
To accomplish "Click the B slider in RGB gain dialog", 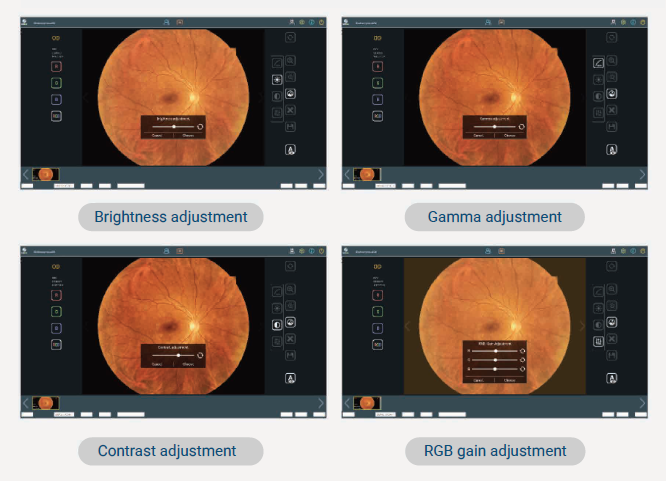I will (495, 369).
